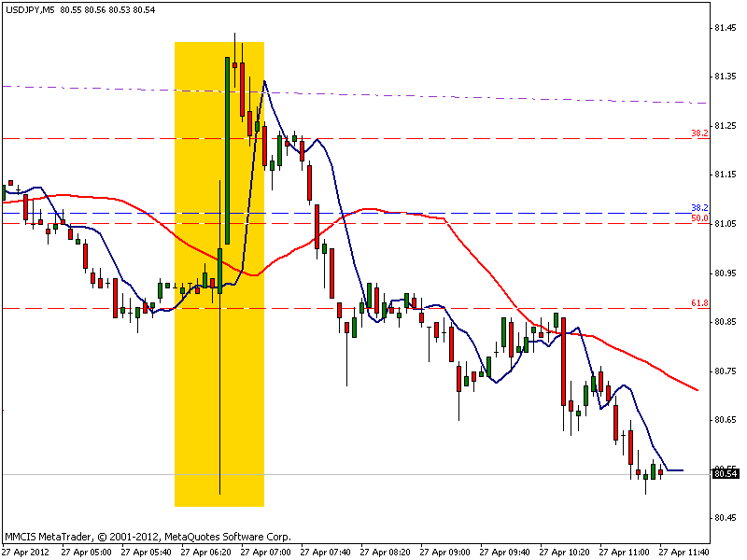Click the 27 Apr 08:20 time label
The width and height of the screenshot is (747, 560).
pos(385,553)
